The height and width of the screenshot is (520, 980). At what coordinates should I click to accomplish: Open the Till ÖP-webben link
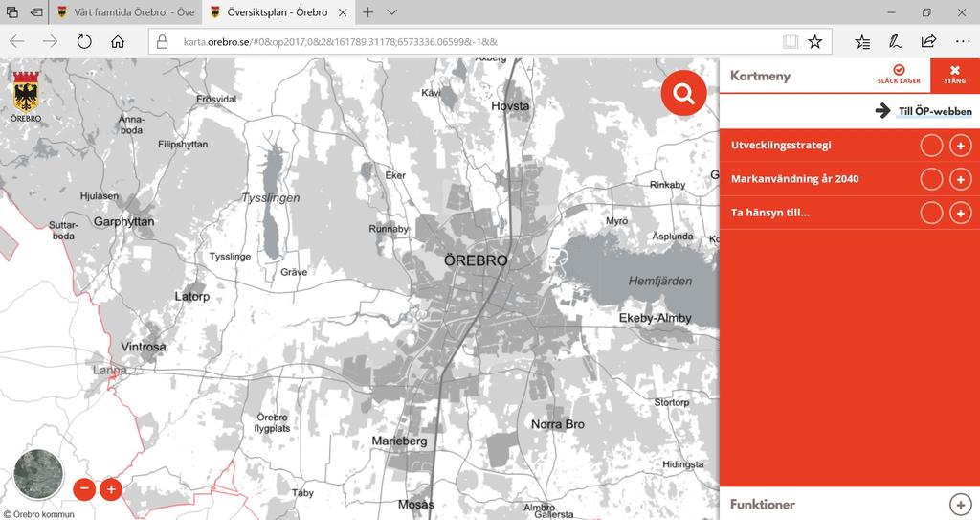pyautogui.click(x=924, y=111)
